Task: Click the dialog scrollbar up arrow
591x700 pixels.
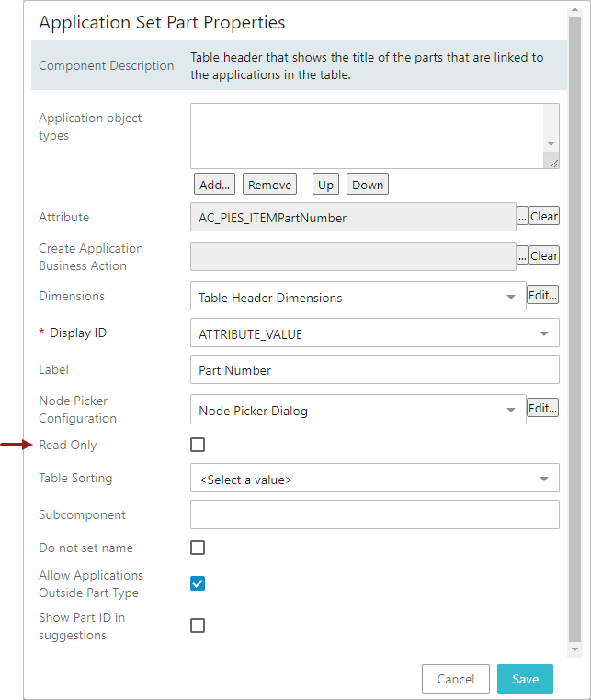Action: 575,10
